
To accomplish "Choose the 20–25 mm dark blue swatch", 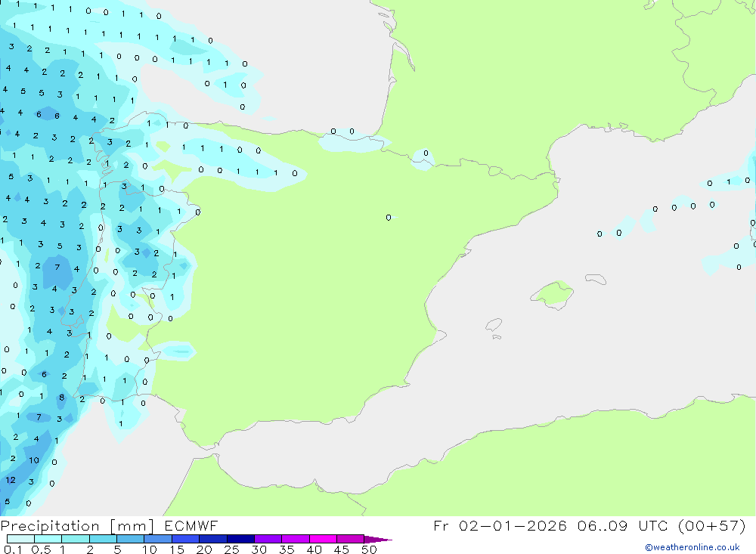I will (x=212, y=539).
